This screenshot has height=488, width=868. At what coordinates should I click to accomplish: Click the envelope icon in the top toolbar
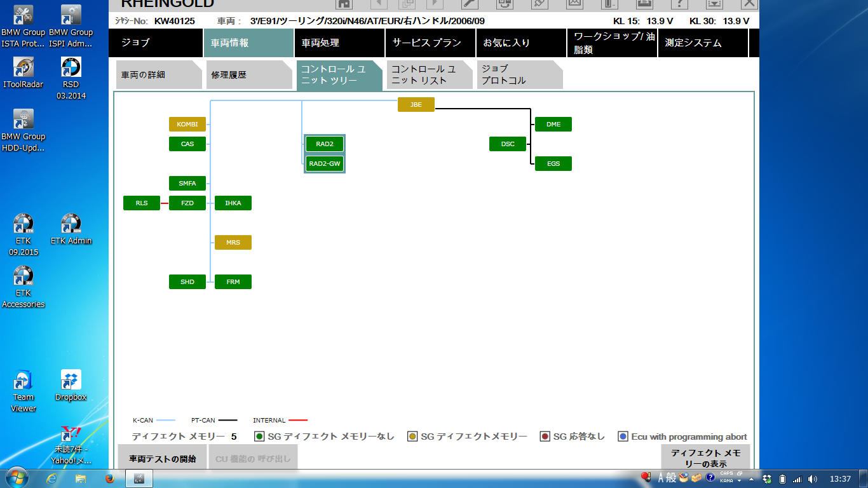[574, 4]
